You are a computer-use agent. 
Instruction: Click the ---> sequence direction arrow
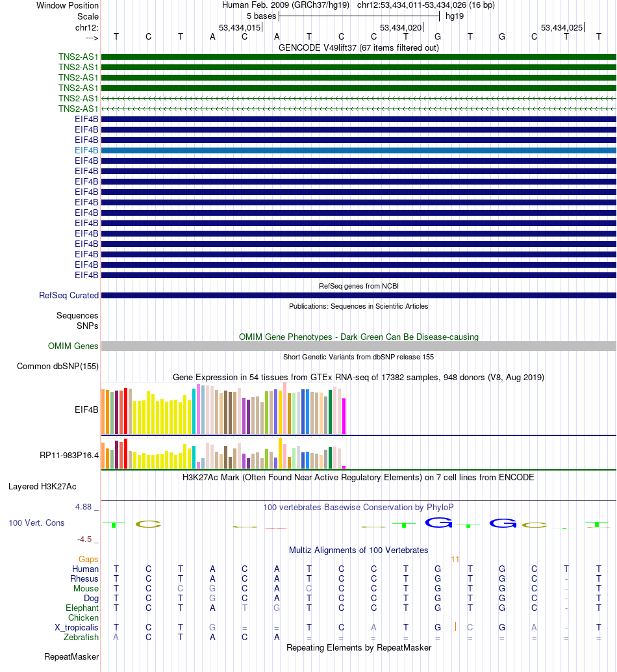click(x=92, y=38)
